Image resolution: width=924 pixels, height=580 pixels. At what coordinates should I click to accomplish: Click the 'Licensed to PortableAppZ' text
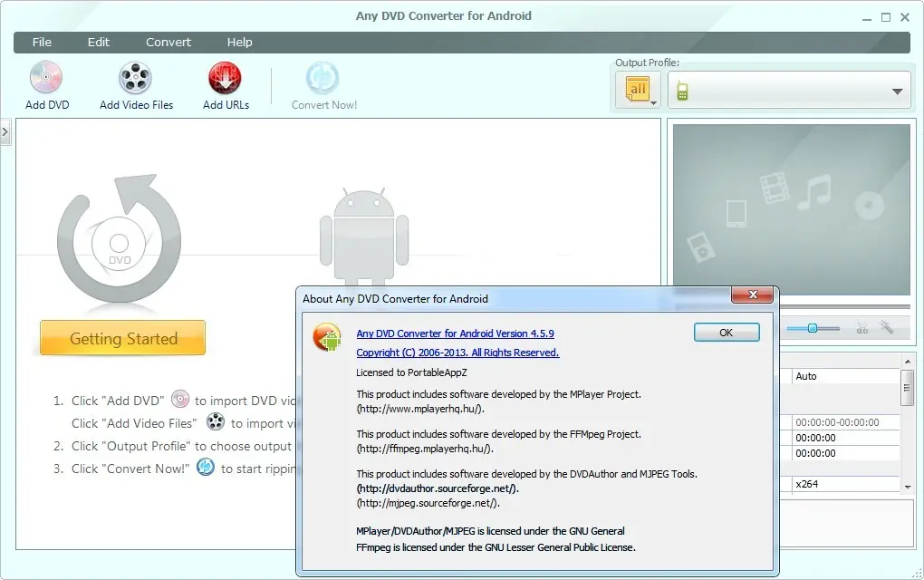tap(411, 372)
